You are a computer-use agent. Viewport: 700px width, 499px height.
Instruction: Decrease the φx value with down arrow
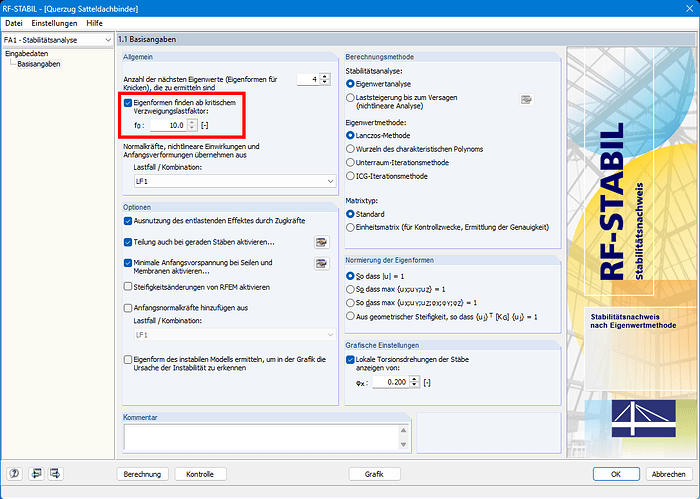[414, 385]
